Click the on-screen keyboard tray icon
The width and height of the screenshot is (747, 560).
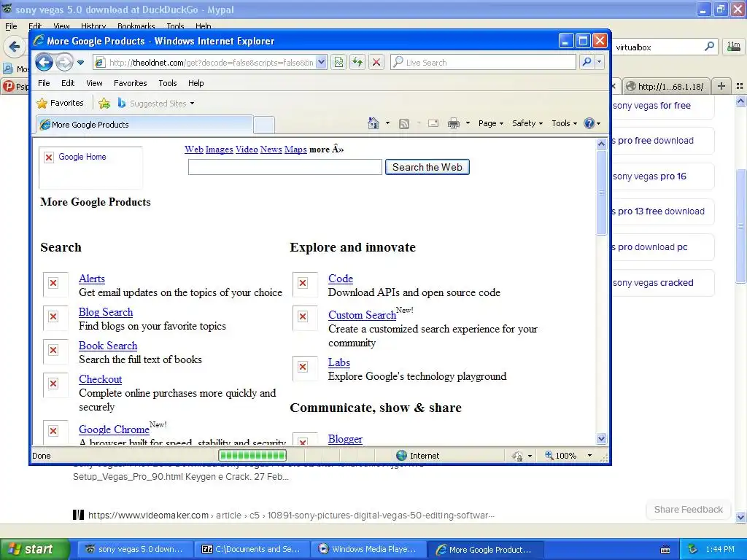point(665,550)
